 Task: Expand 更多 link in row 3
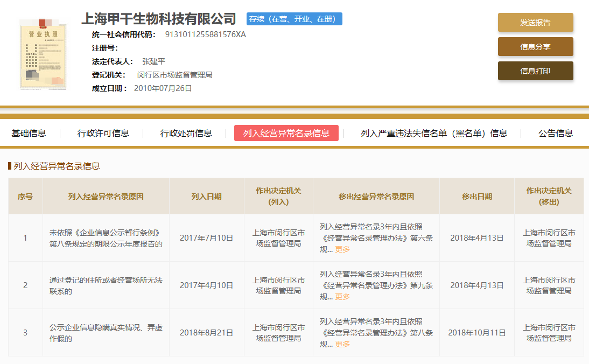point(342,344)
